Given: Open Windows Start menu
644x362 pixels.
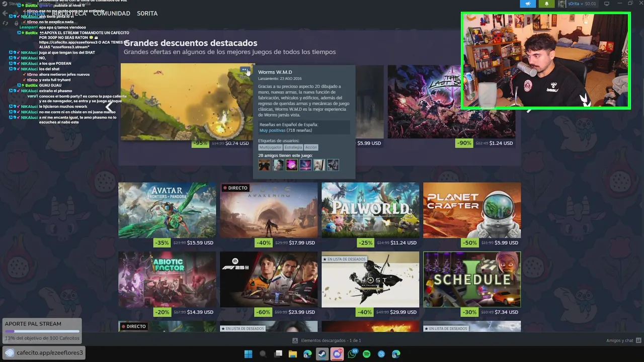Looking at the screenshot, I should (x=248, y=354).
